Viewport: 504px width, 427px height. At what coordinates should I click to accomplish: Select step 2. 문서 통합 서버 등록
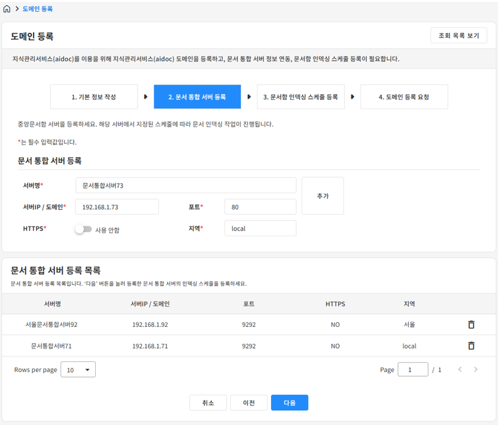click(x=197, y=97)
